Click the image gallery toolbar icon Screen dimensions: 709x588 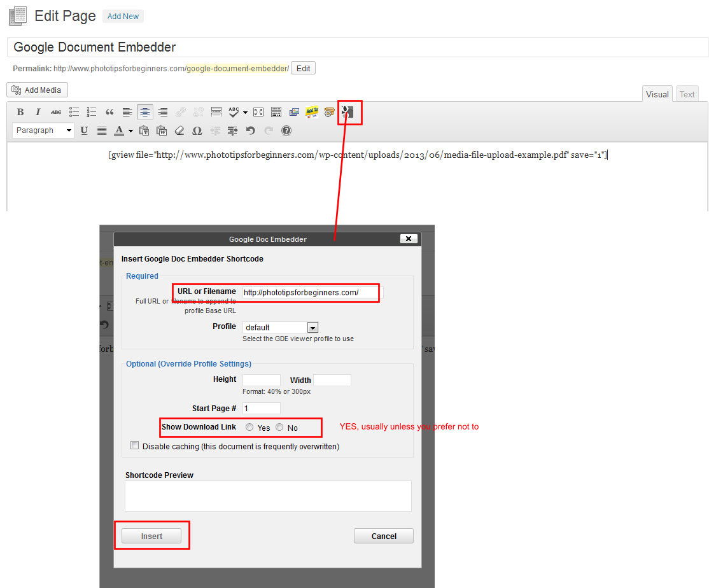(294, 112)
